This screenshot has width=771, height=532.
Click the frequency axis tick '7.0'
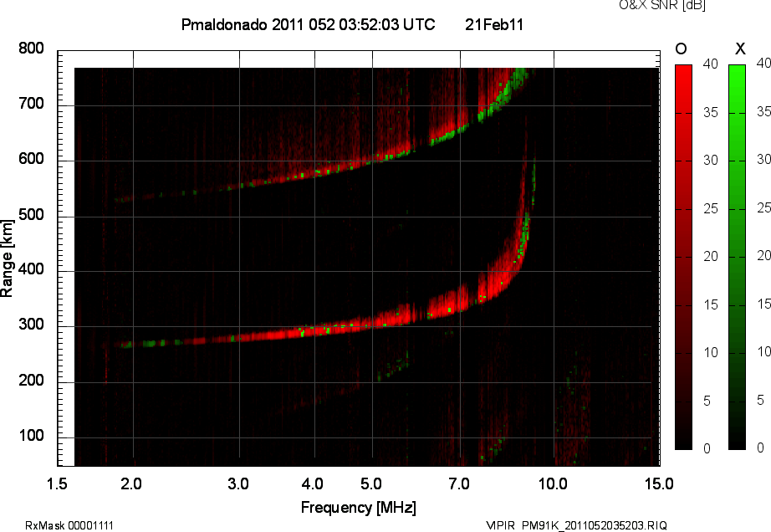coord(459,483)
